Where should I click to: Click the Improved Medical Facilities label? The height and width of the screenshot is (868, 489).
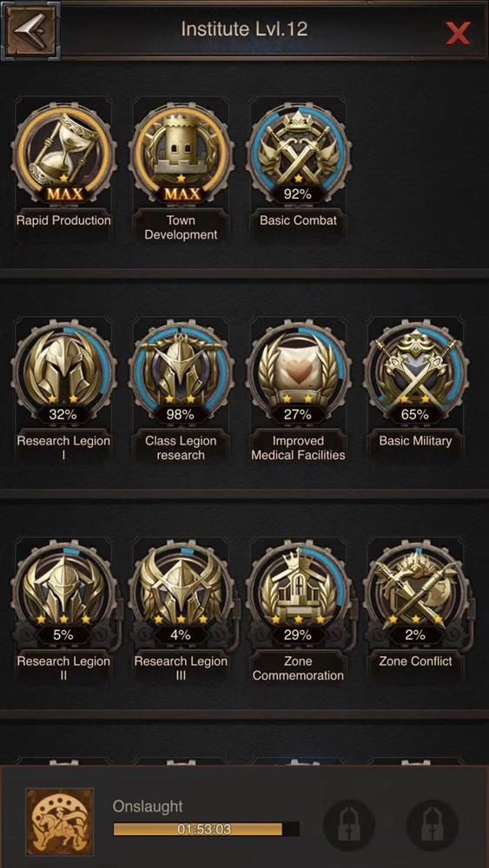point(298,448)
